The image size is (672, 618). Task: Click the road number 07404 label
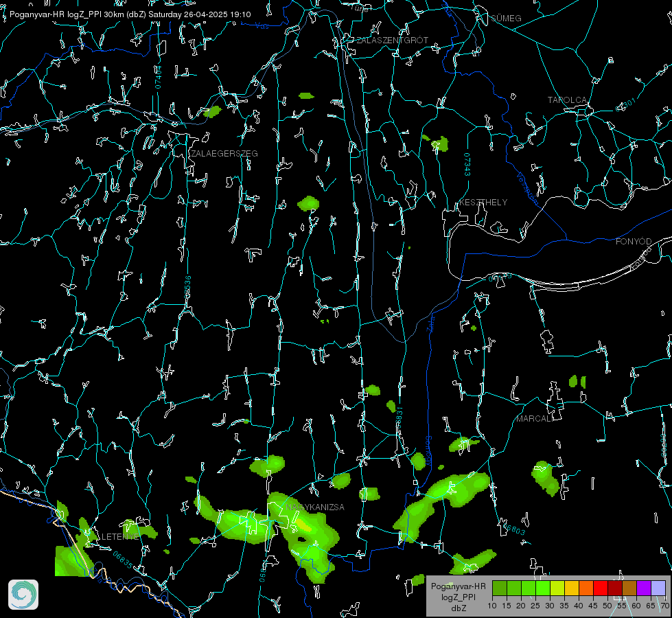(158, 78)
